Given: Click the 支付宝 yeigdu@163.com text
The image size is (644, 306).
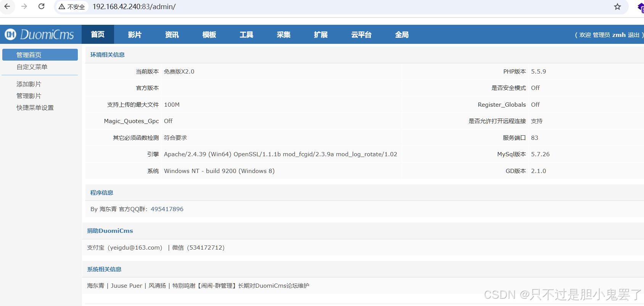Looking at the screenshot, I should click(125, 248).
